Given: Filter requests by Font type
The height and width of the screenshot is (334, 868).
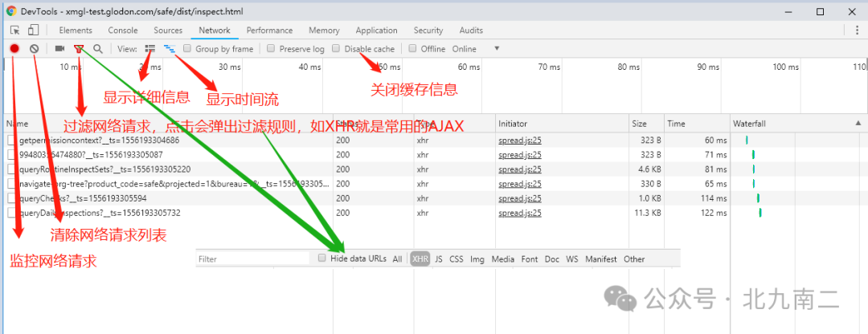Looking at the screenshot, I should (529, 259).
